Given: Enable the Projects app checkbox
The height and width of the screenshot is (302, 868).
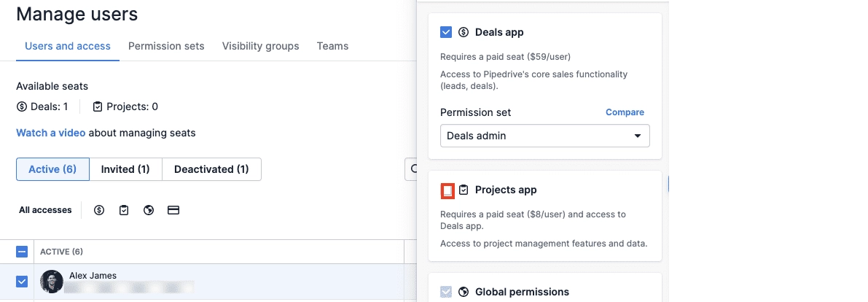Looking at the screenshot, I should [447, 190].
